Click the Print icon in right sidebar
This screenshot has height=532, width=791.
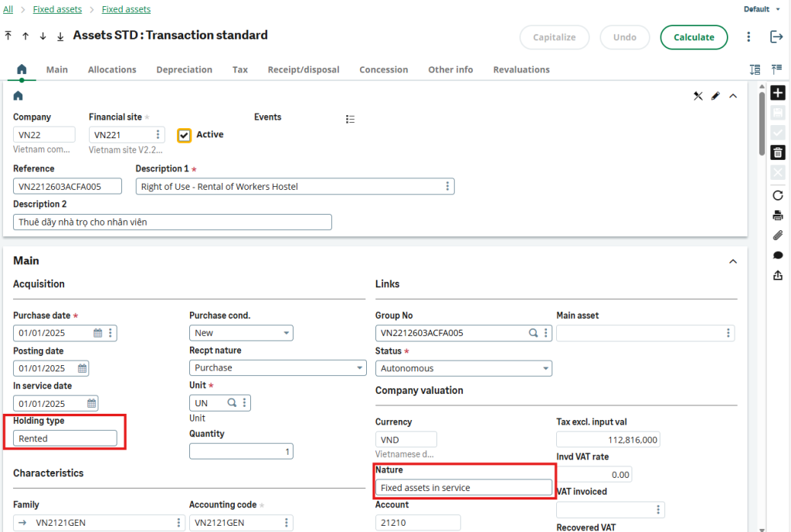pyautogui.click(x=778, y=215)
